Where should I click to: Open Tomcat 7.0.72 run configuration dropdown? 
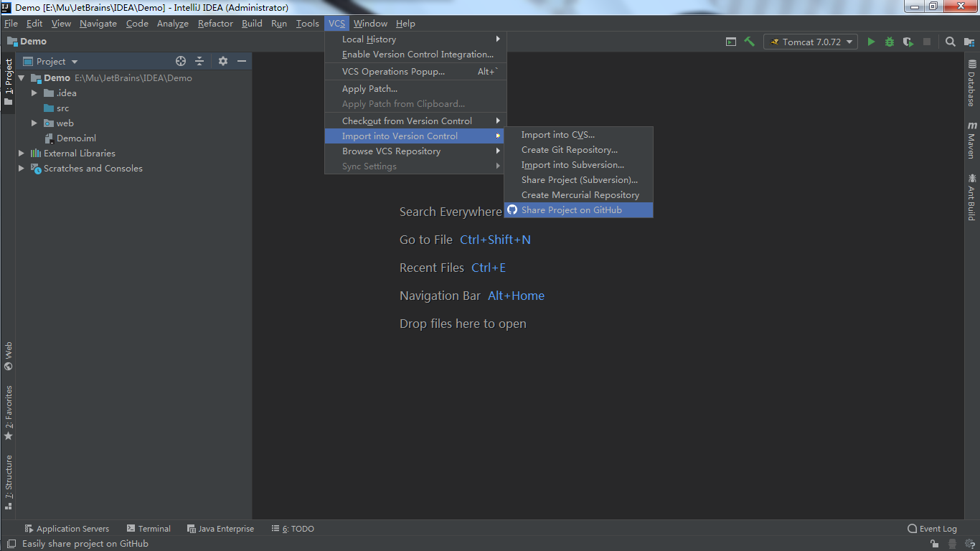pos(811,42)
